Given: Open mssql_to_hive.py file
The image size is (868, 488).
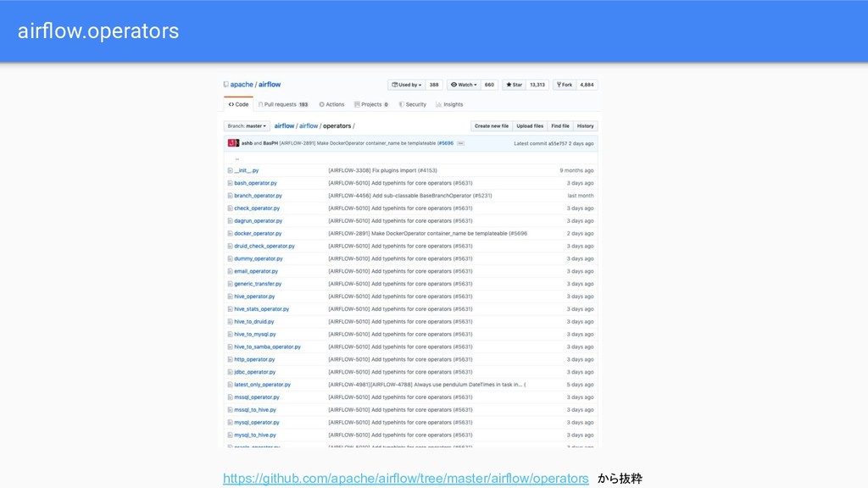Looking at the screenshot, I should tap(254, 410).
